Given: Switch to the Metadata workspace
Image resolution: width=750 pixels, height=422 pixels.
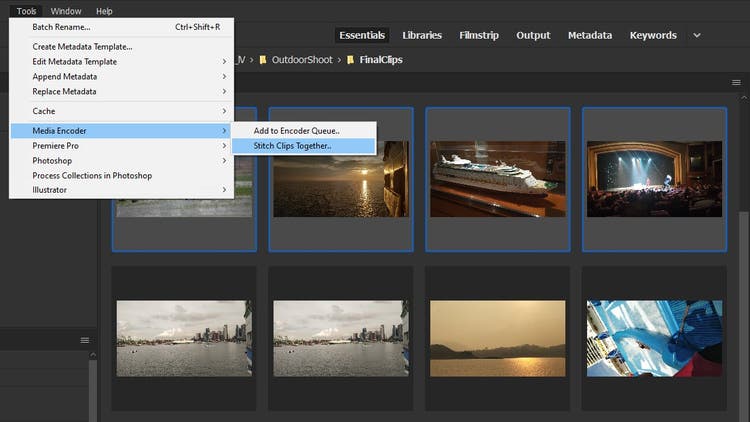Looking at the screenshot, I should 590,35.
